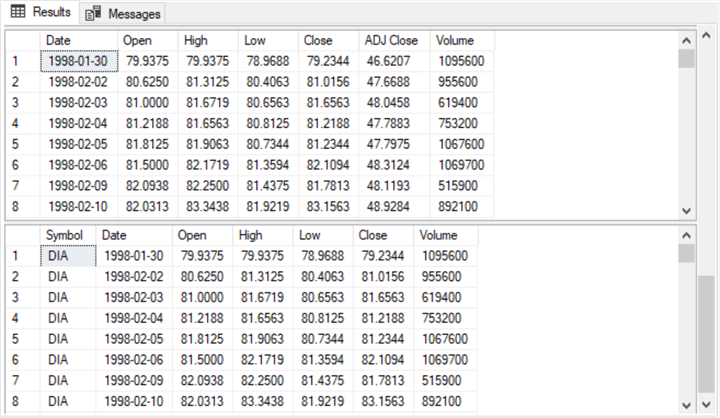Click the bottom grid's scroll down arrow
This screenshot has width=720, height=418.
[x=686, y=403]
